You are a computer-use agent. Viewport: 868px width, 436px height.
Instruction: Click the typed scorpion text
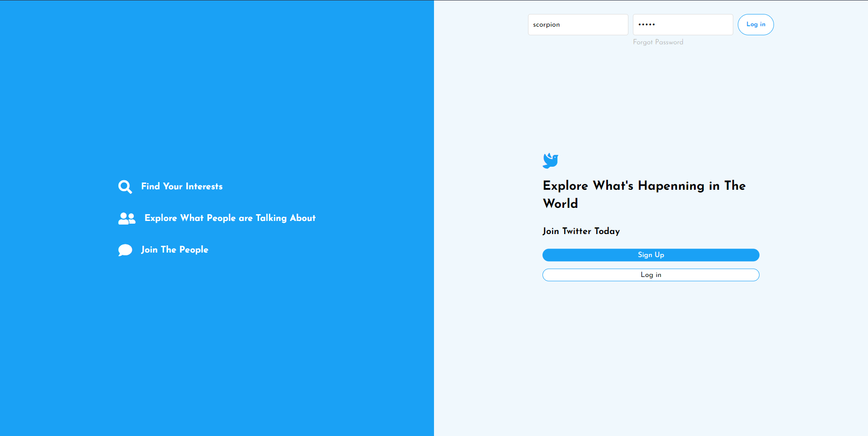pyautogui.click(x=546, y=24)
